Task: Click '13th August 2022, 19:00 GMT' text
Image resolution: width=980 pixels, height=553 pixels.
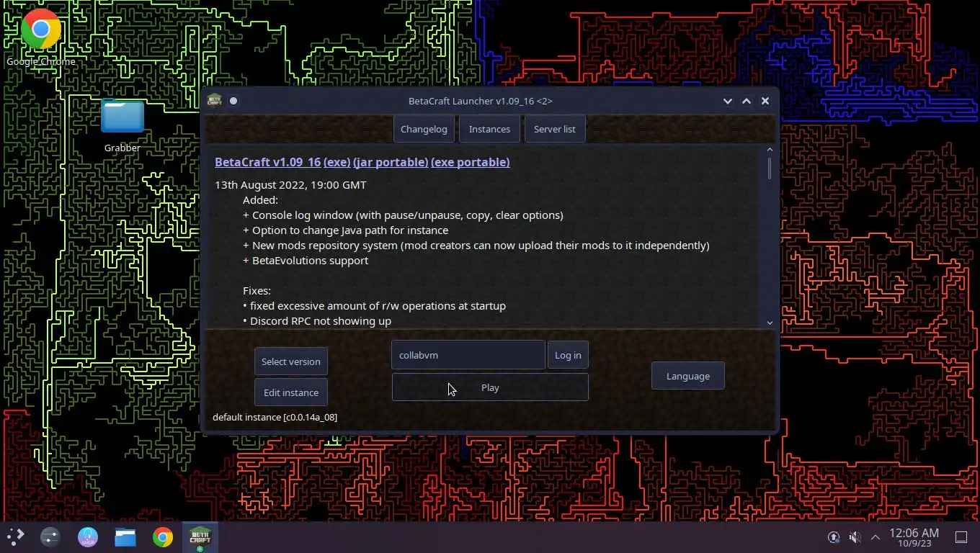Action: tap(290, 184)
